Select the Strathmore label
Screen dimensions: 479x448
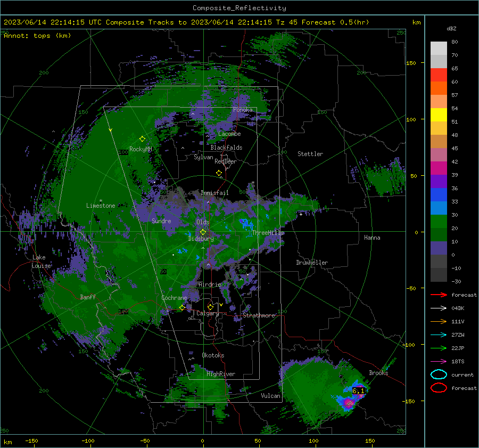[x=259, y=315]
